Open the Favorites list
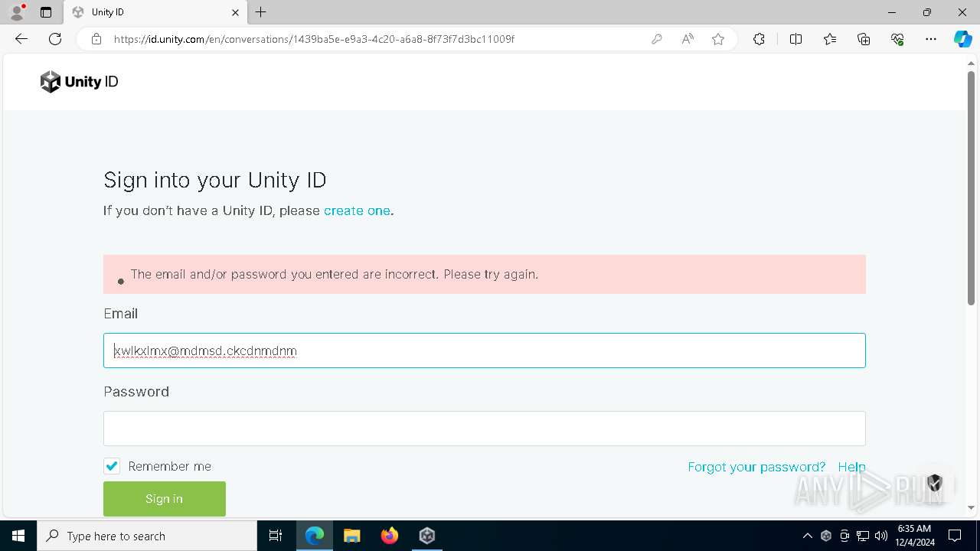 (x=830, y=39)
